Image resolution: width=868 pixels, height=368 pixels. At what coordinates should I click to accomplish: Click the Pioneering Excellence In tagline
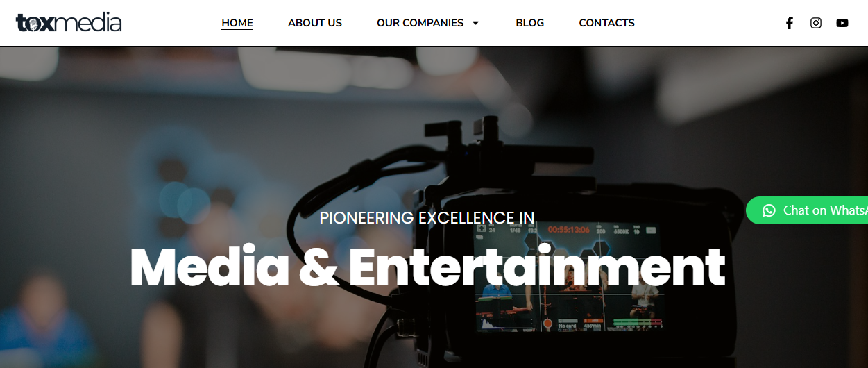[x=427, y=218]
